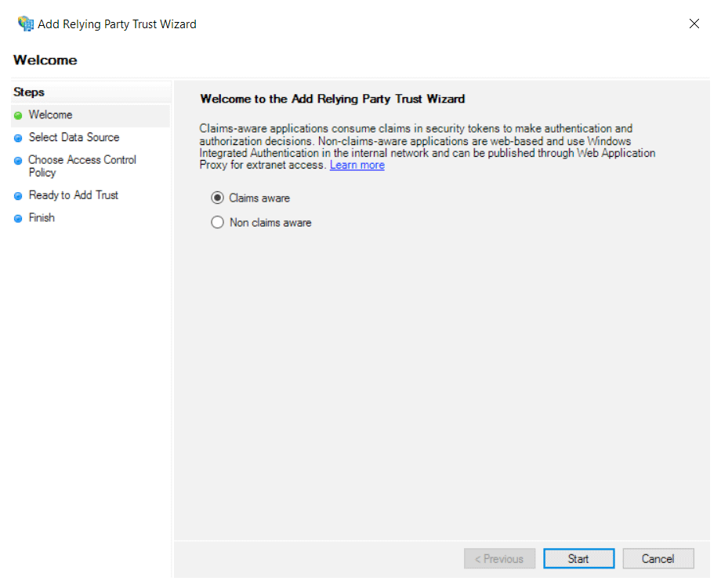The height and width of the screenshot is (588, 721).
Task: Open the Learn more link
Action: click(x=357, y=165)
